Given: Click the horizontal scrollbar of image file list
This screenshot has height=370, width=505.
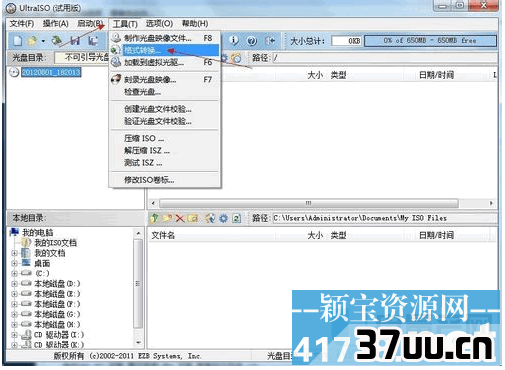Looking at the screenshot, I should coord(309,203).
